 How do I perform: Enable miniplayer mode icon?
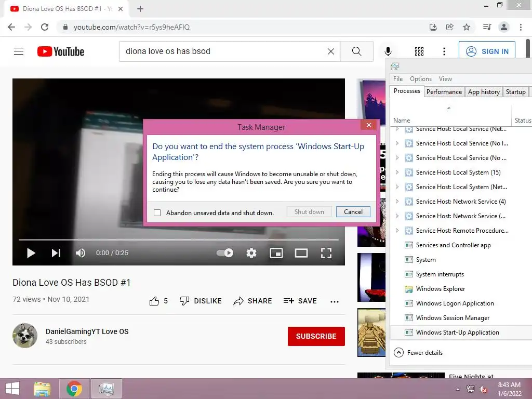(276, 253)
